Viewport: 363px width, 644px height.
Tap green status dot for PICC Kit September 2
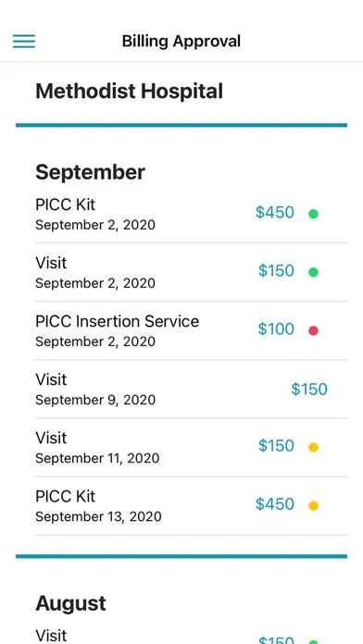click(x=313, y=214)
